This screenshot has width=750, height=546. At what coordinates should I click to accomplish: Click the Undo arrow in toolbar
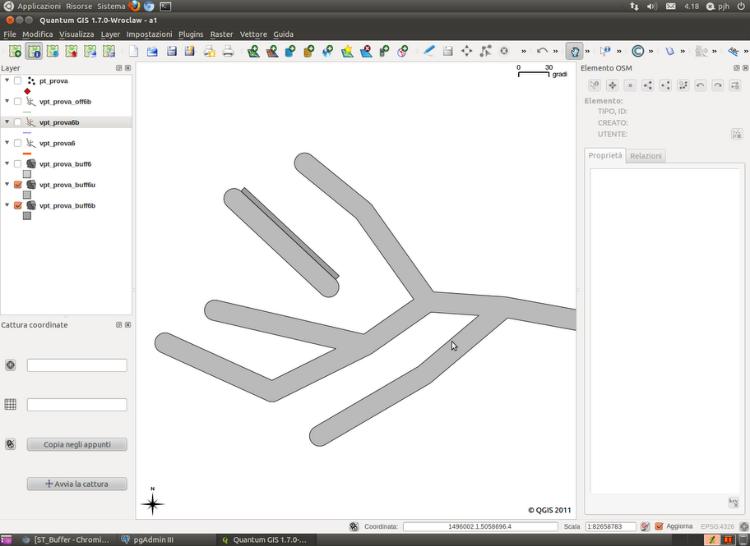(x=541, y=51)
